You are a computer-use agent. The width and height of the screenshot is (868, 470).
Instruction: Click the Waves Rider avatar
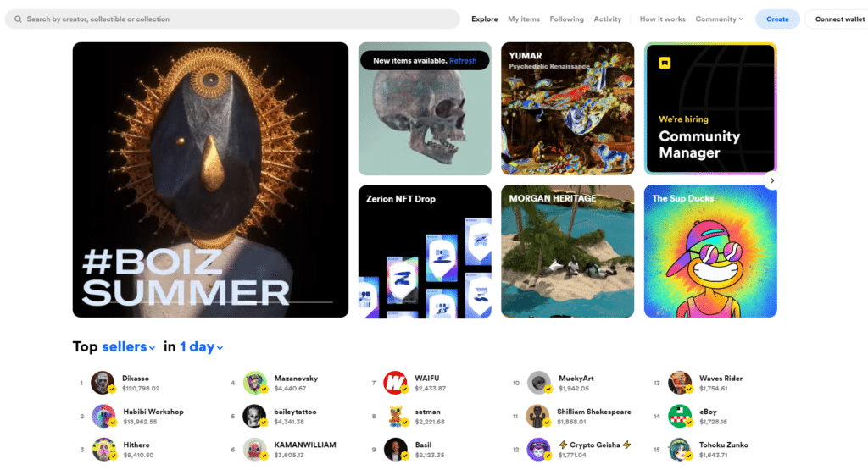click(680, 383)
